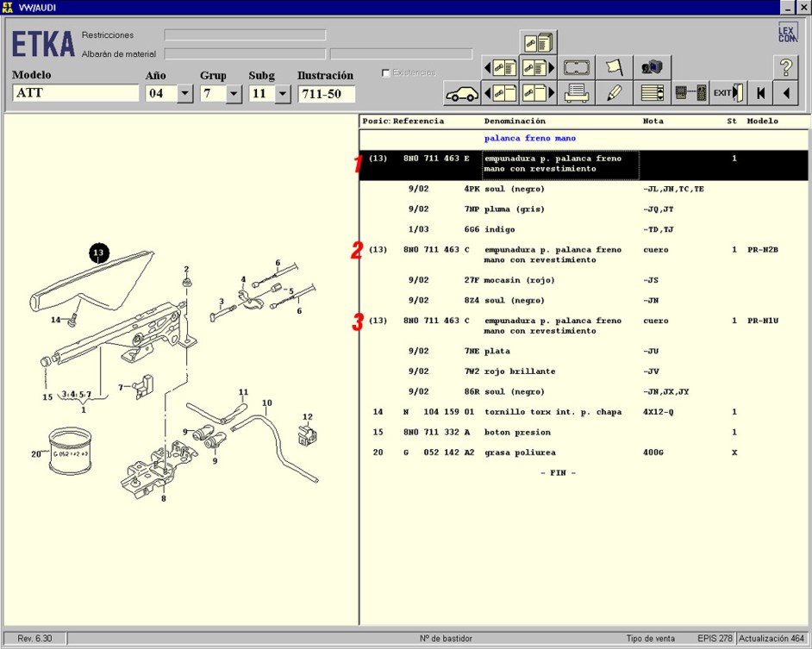Click the EPIS 278 status entry

pos(715,638)
